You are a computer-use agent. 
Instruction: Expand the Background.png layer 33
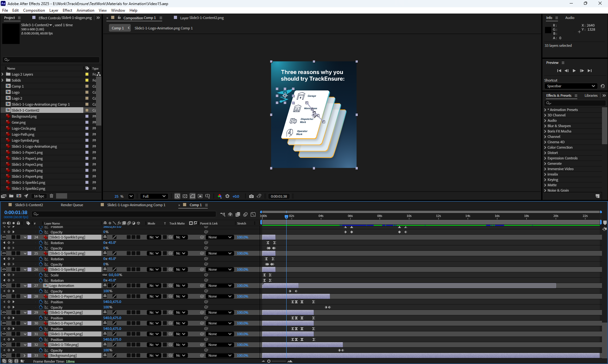(24, 355)
